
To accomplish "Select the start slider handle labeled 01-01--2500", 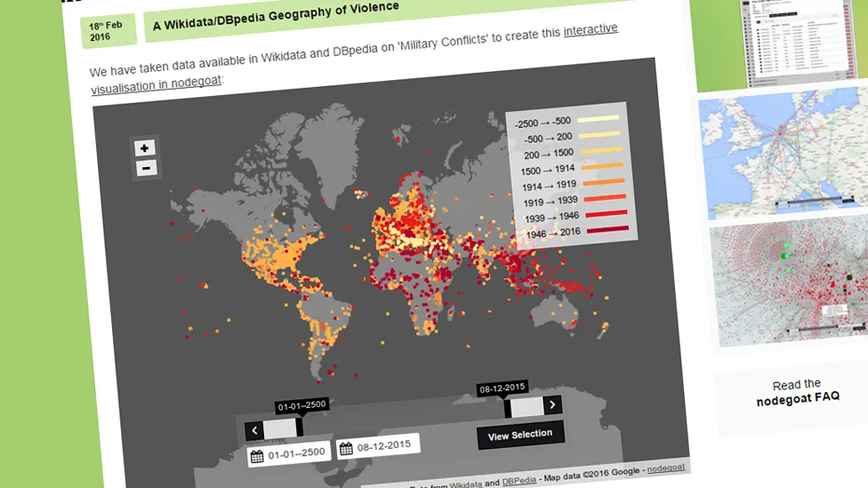I will pos(300,427).
